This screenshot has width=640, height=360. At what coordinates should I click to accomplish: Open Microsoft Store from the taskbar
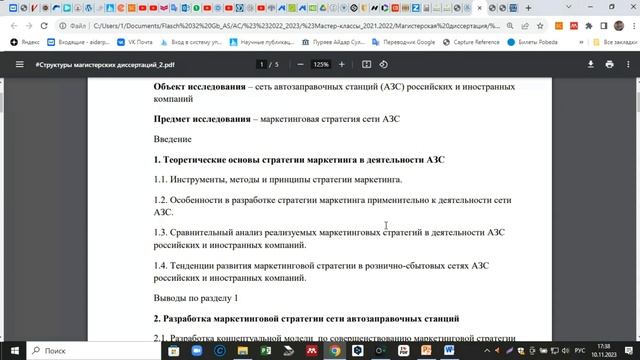(174, 351)
